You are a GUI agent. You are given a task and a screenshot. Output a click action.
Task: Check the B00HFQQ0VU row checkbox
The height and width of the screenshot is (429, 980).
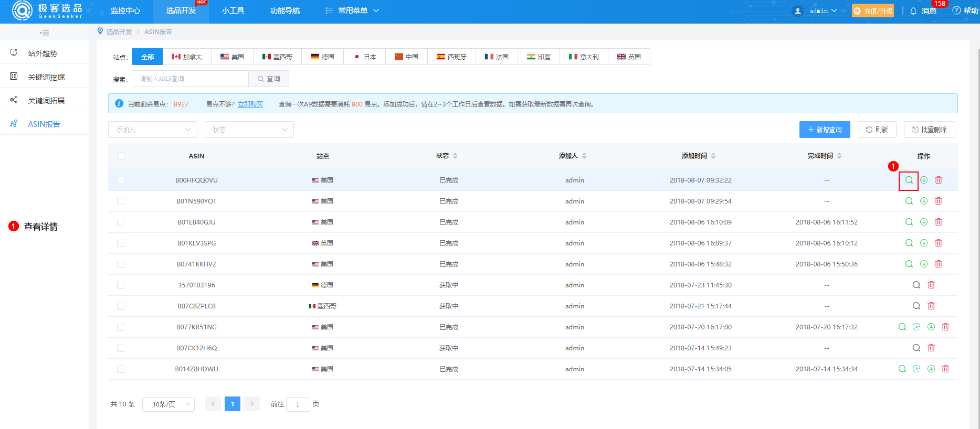pyautogui.click(x=121, y=180)
